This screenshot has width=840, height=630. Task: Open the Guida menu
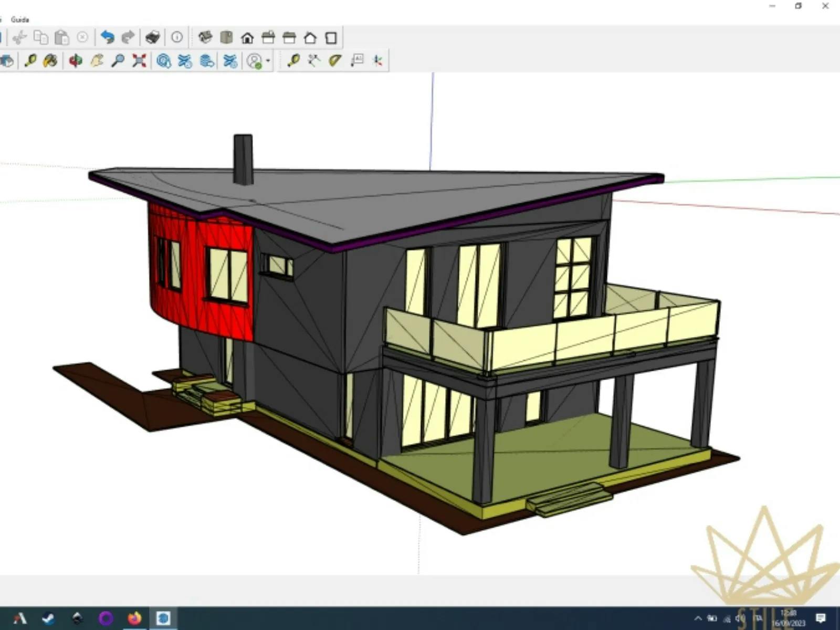point(20,19)
